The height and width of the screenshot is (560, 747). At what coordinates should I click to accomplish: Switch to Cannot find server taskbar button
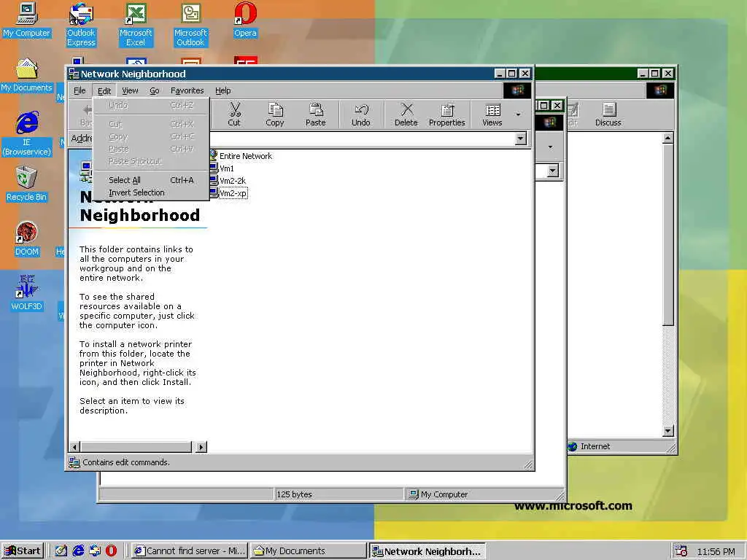(190, 551)
